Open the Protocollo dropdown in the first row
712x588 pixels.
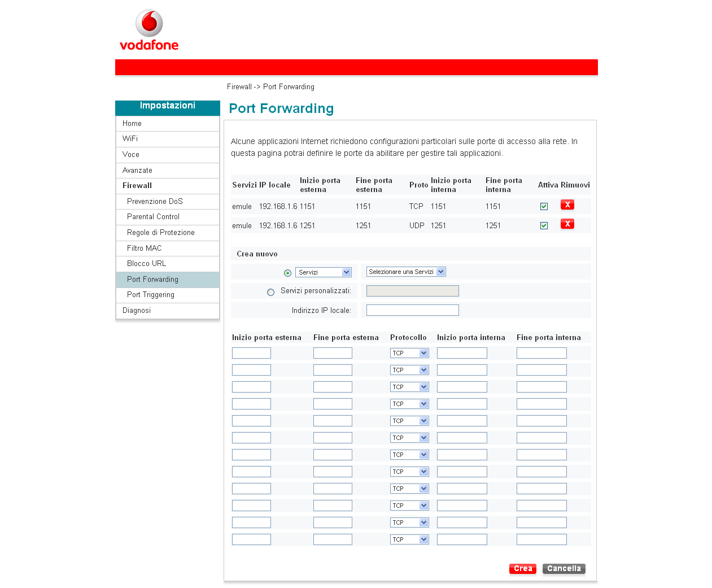pos(409,353)
